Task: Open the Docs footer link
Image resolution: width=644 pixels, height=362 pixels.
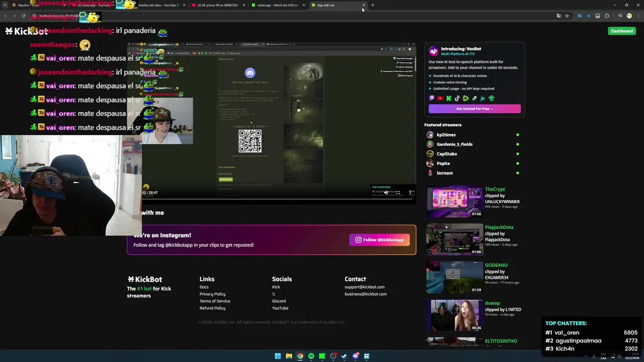Action: coord(204,287)
